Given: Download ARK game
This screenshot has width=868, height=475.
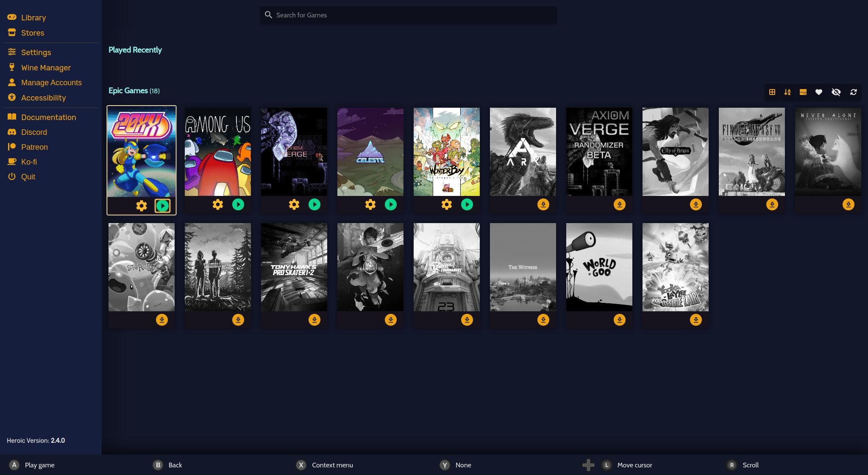Looking at the screenshot, I should click(x=543, y=204).
